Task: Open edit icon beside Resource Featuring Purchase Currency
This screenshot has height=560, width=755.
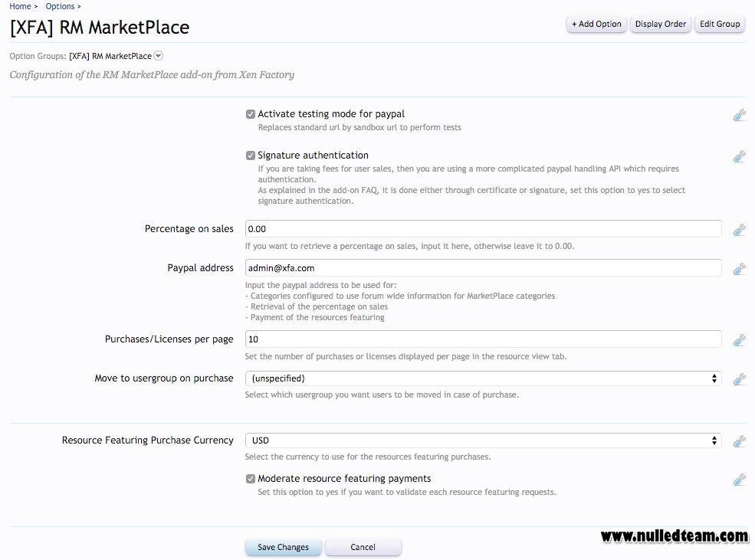Action: (x=740, y=441)
